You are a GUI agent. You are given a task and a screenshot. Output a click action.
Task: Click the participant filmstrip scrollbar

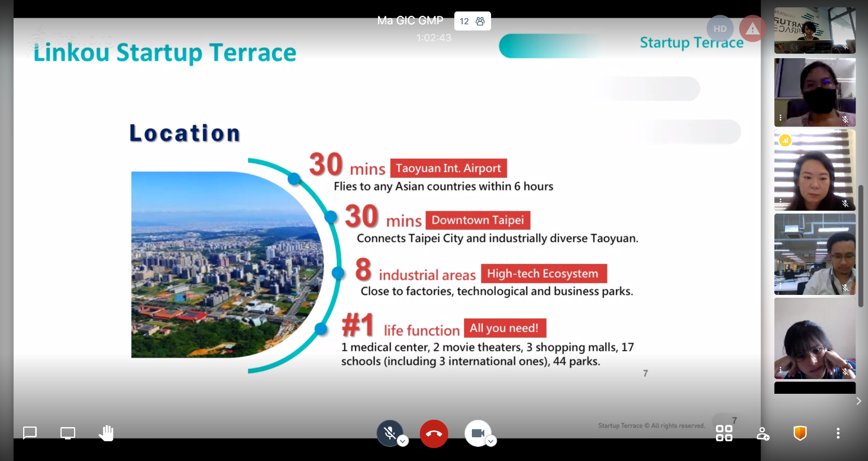click(861, 246)
